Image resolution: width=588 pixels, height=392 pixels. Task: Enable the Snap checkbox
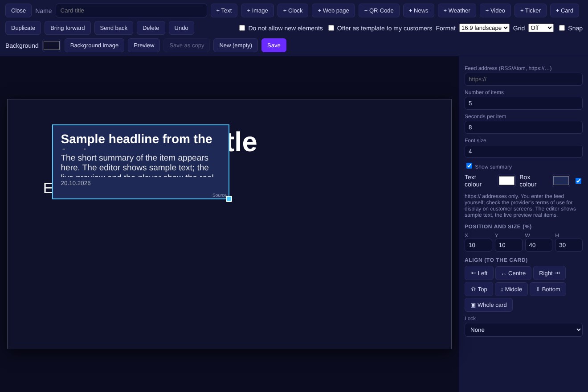pyautogui.click(x=562, y=28)
